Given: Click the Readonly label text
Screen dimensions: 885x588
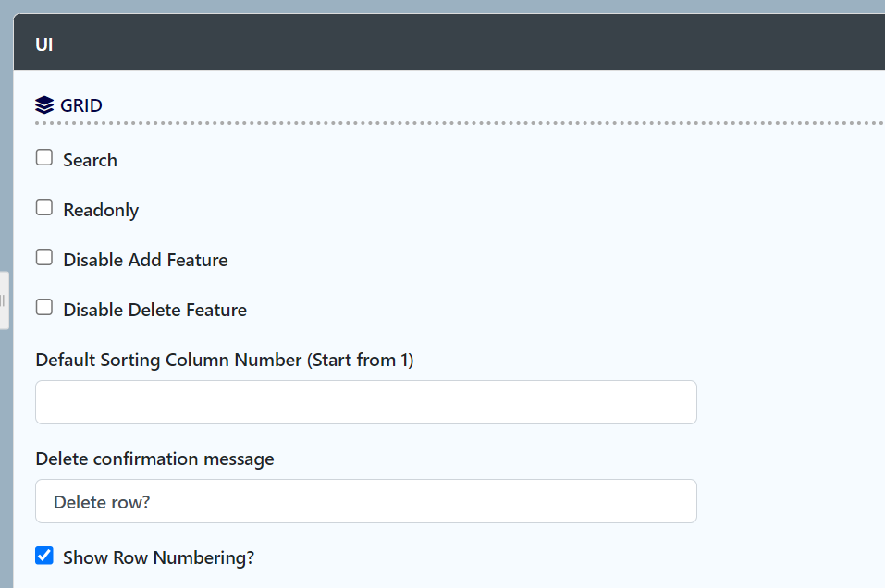Looking at the screenshot, I should click(101, 211).
